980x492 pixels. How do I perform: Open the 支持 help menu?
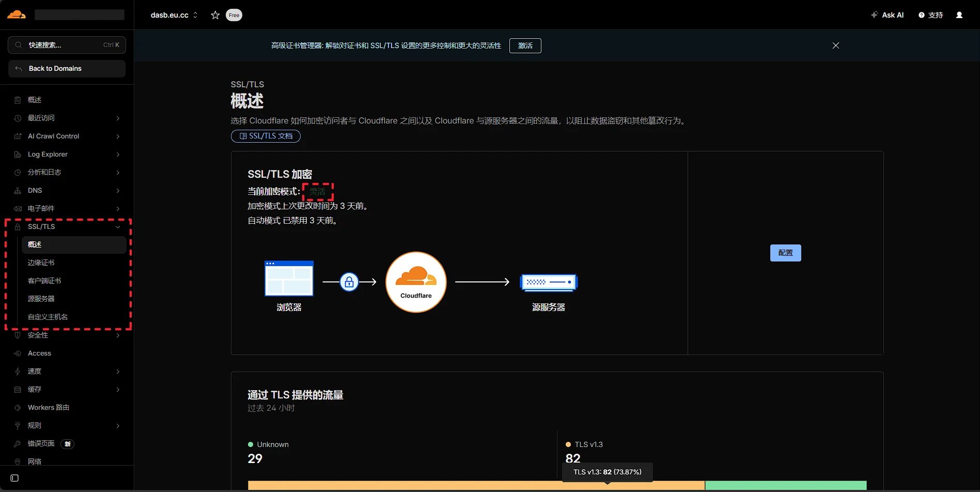930,15
